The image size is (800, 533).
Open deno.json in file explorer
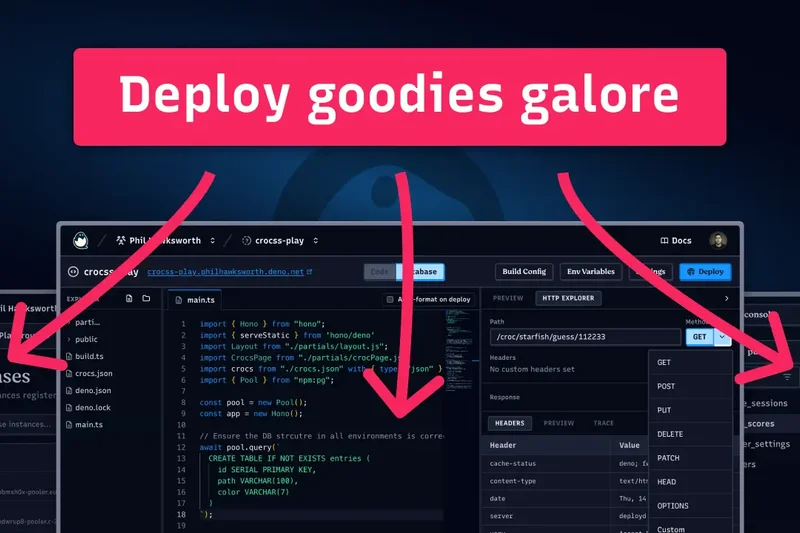pyautogui.click(x=88, y=390)
